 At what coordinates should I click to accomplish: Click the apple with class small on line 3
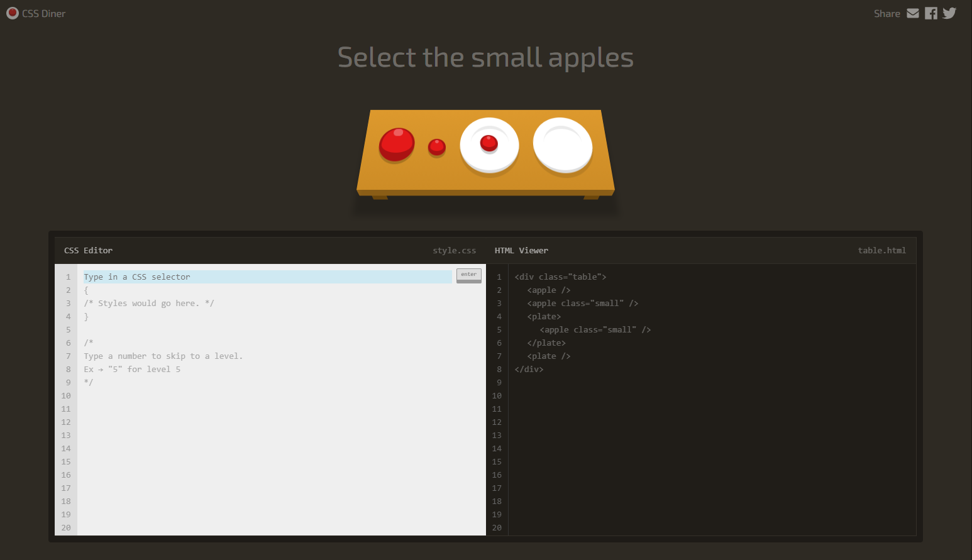pos(582,303)
